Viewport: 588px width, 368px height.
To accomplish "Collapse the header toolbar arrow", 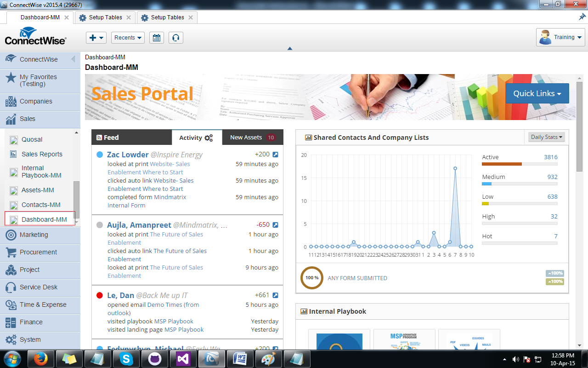I will pyautogui.click(x=289, y=48).
